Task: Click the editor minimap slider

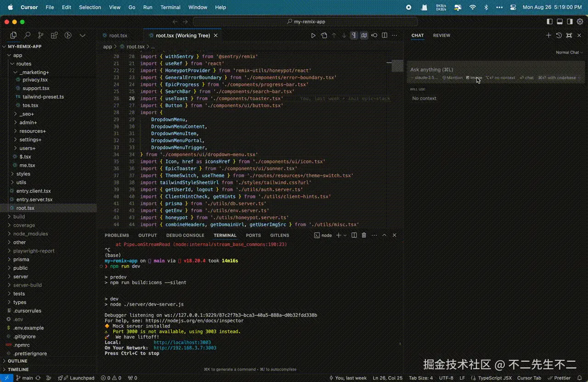Action: point(397,65)
